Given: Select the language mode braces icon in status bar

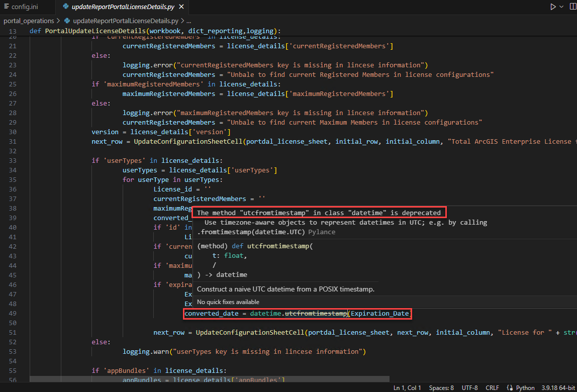Looking at the screenshot, I should click(x=509, y=387).
